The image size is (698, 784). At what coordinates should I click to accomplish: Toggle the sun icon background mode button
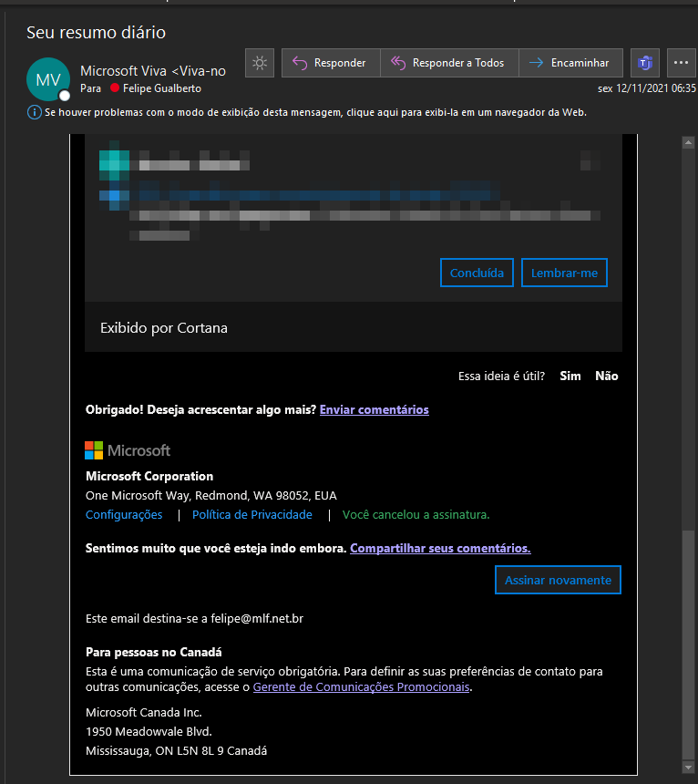[260, 63]
